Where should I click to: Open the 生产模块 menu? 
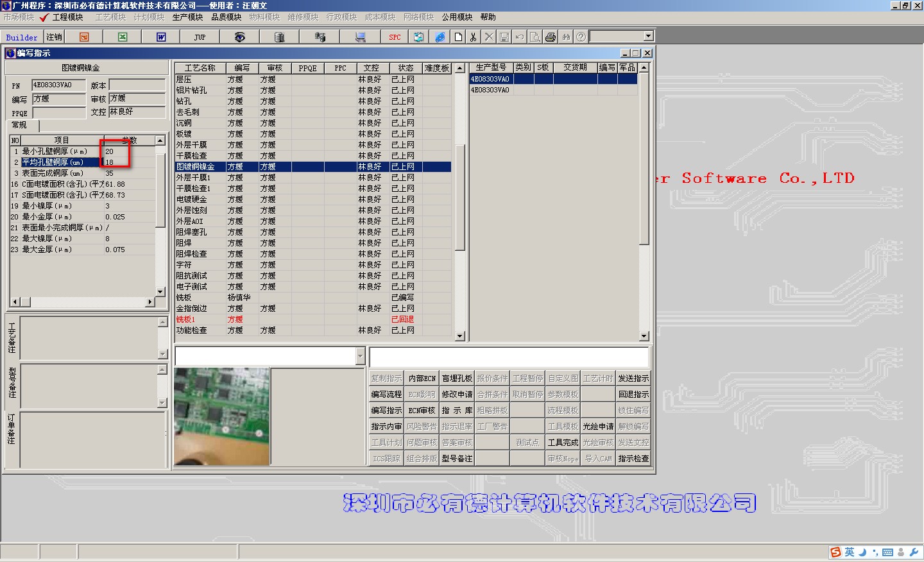187,17
